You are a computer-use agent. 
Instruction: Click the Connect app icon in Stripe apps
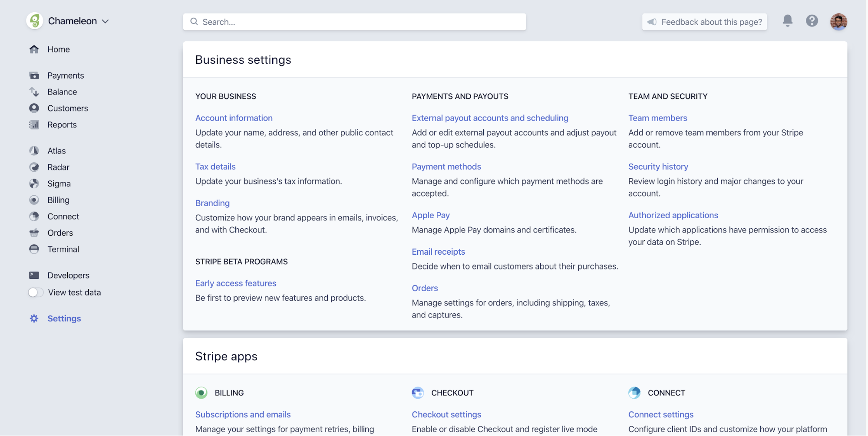coord(634,393)
